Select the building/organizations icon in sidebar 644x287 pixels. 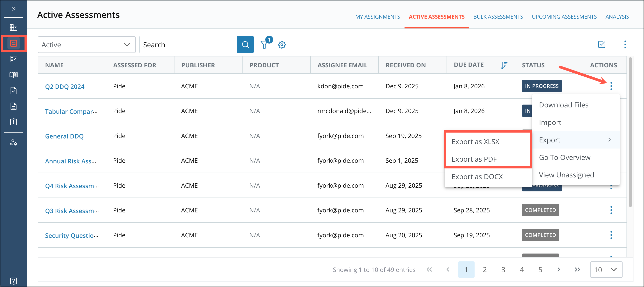[x=14, y=28]
